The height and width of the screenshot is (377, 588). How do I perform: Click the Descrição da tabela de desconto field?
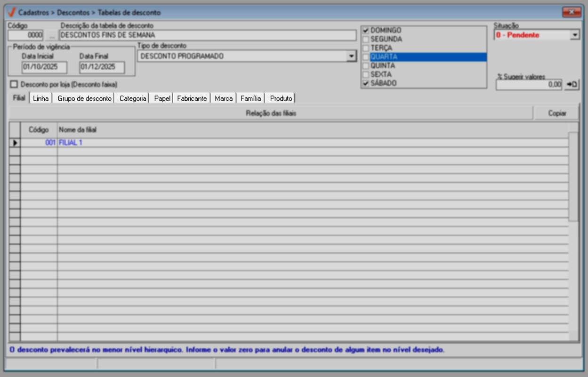208,35
